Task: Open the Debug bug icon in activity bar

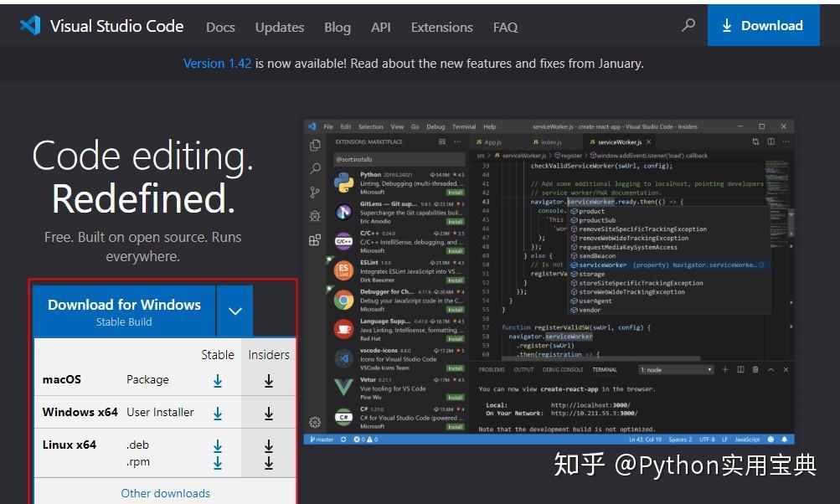Action: point(315,216)
